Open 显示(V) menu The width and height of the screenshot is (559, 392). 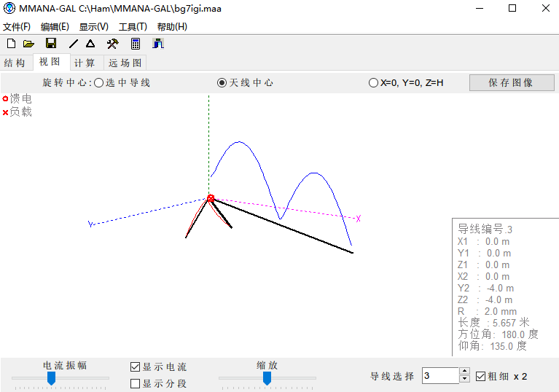pos(94,27)
